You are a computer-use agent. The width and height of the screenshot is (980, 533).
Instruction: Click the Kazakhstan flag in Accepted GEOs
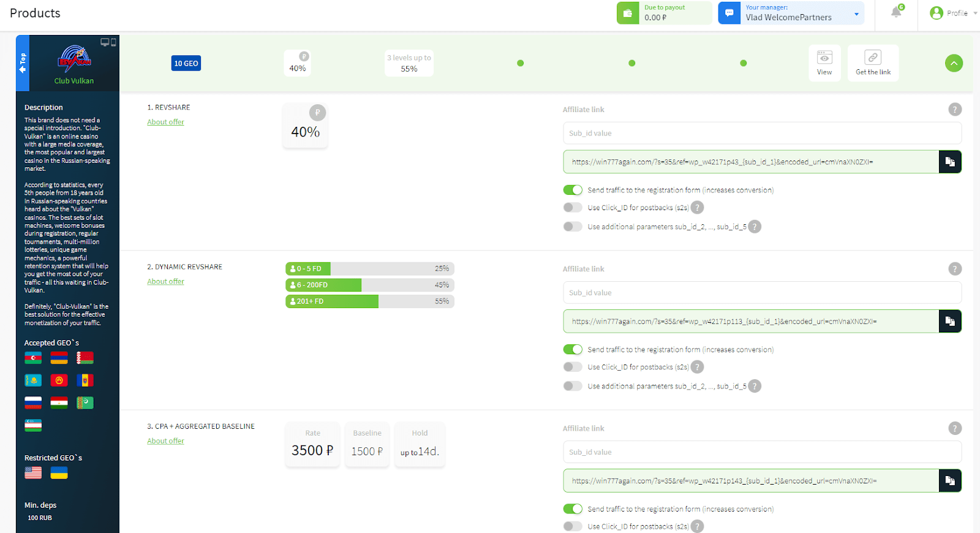coord(33,380)
